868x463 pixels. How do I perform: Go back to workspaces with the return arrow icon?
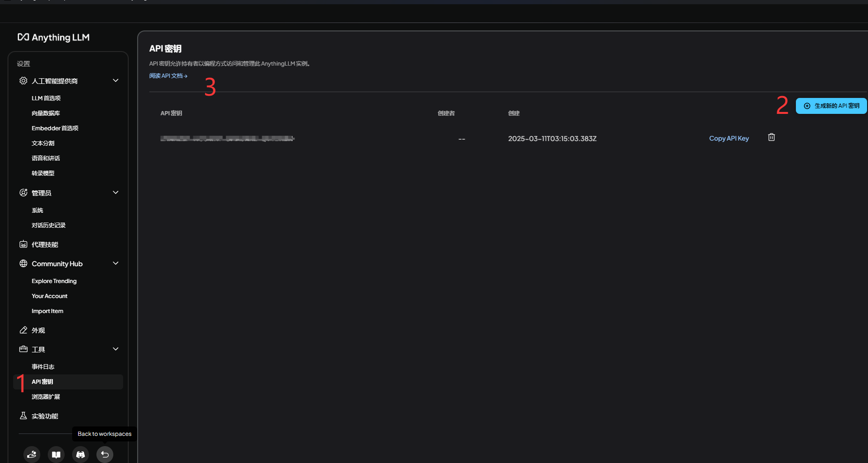[105, 455]
